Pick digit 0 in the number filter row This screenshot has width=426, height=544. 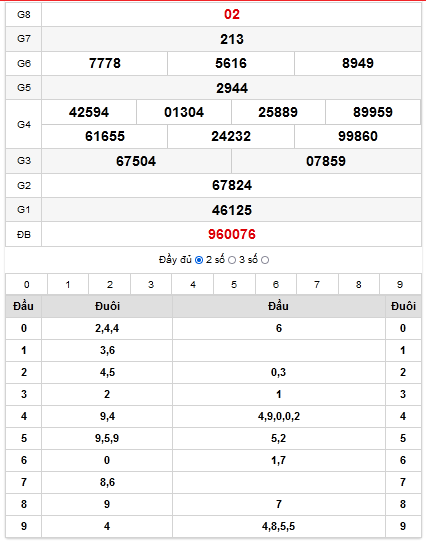click(x=27, y=284)
